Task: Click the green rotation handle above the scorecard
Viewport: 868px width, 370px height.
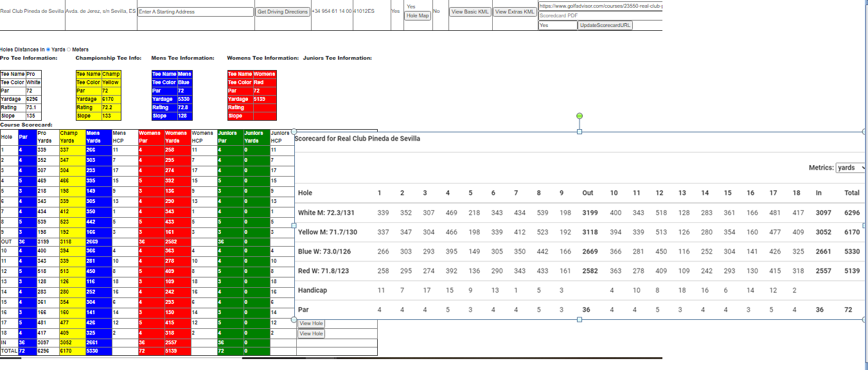Action: [580, 116]
